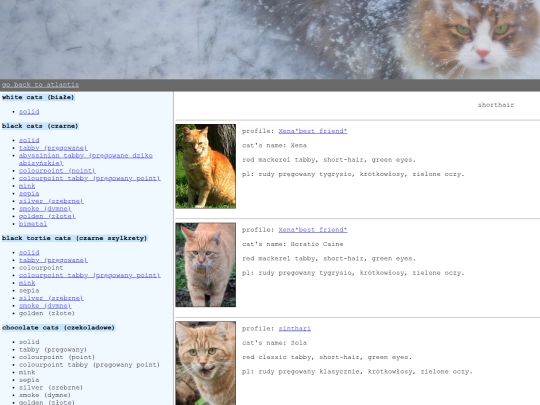The image size is (540, 405).
Task: Click the 'shorthair' label
Action: (496, 105)
